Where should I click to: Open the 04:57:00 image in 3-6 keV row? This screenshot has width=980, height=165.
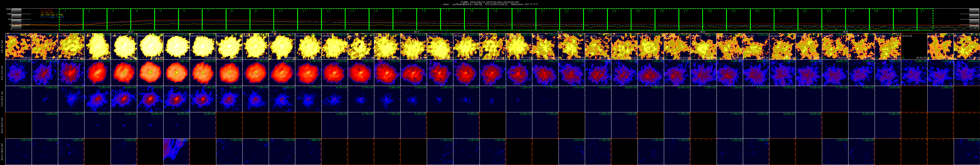pos(18,46)
